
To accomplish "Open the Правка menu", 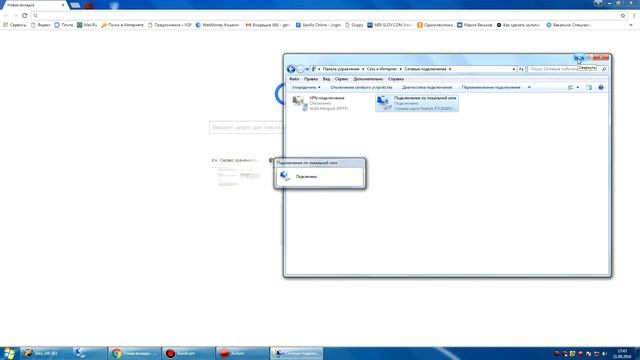I will [311, 79].
